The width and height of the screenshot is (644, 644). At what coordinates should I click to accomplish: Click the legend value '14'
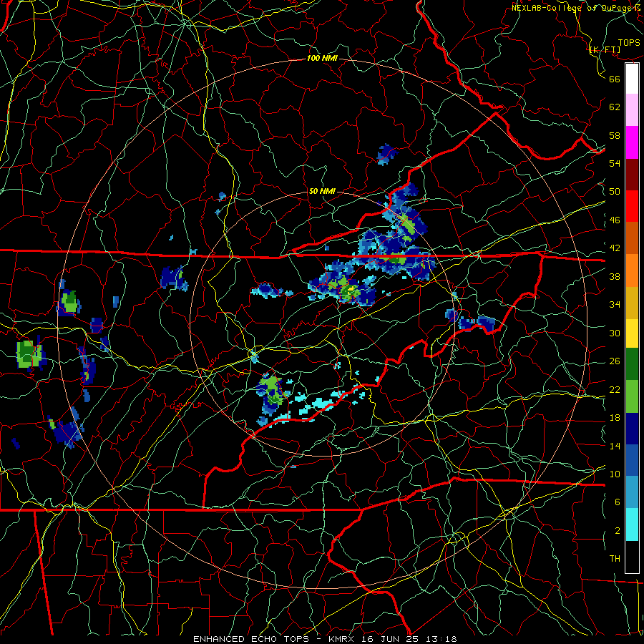click(x=615, y=446)
